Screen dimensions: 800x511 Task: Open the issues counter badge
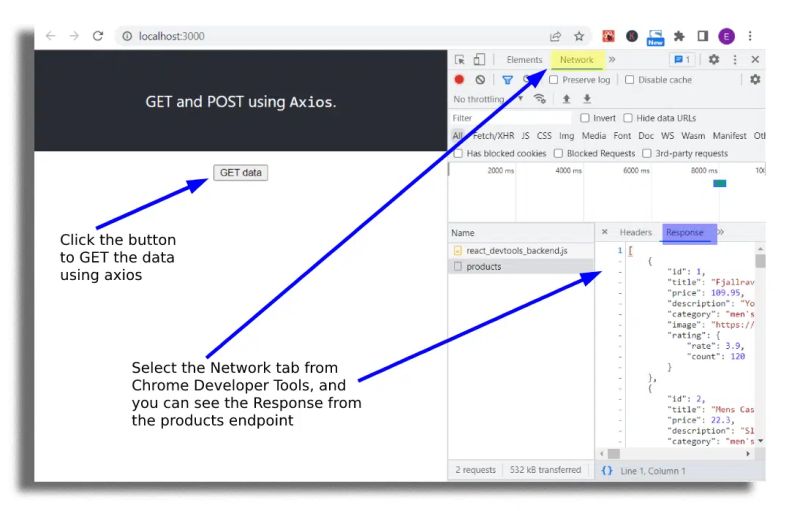[682, 60]
